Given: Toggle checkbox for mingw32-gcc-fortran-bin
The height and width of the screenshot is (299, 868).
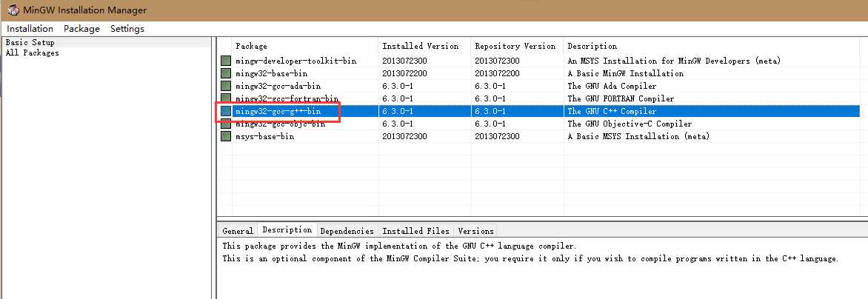Looking at the screenshot, I should (226, 99).
